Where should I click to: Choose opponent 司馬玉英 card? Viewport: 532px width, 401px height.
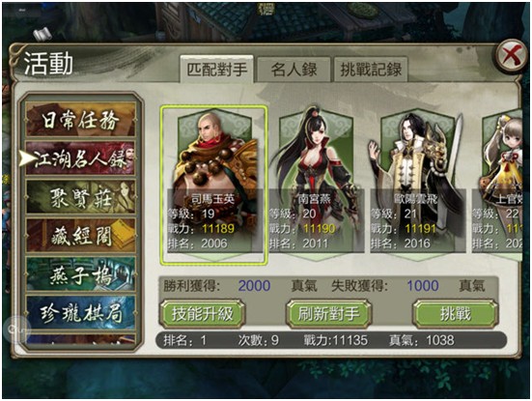[214, 186]
